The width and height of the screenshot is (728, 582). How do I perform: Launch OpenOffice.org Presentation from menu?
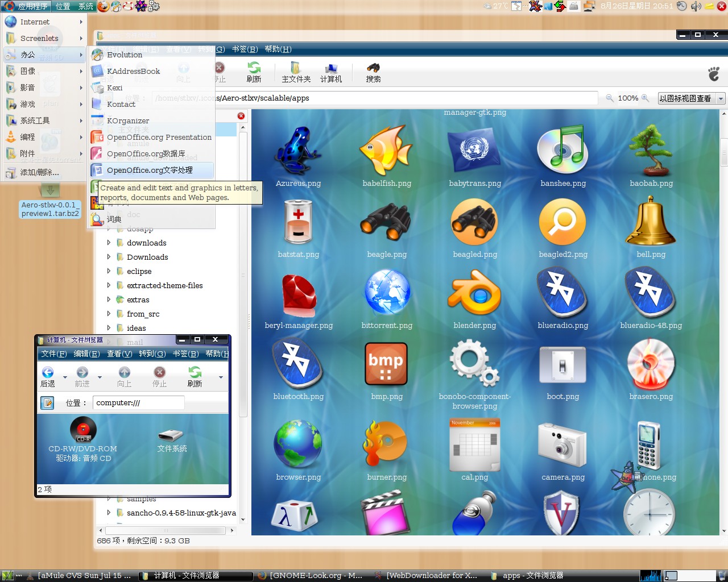click(151, 137)
